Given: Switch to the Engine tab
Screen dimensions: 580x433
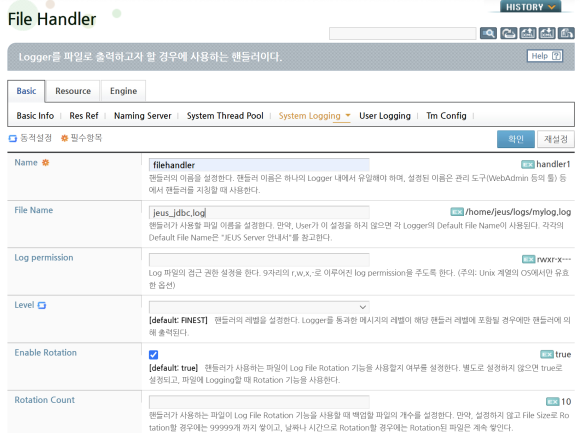Looking at the screenshot, I should point(123,91).
